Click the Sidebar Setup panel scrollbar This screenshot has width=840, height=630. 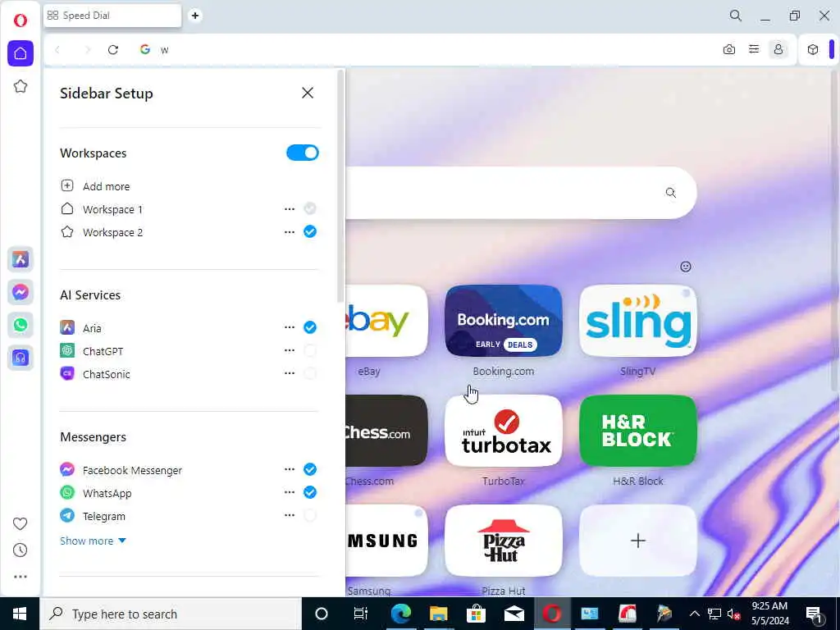point(340,188)
